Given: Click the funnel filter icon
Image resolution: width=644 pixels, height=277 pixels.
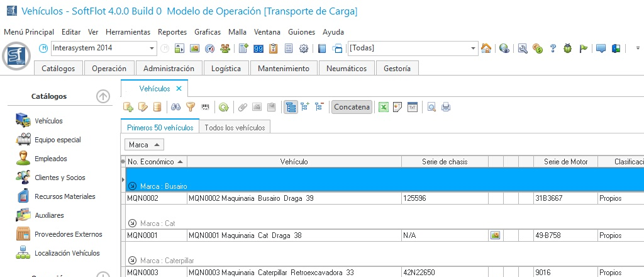Looking at the screenshot, I should 191,107.
